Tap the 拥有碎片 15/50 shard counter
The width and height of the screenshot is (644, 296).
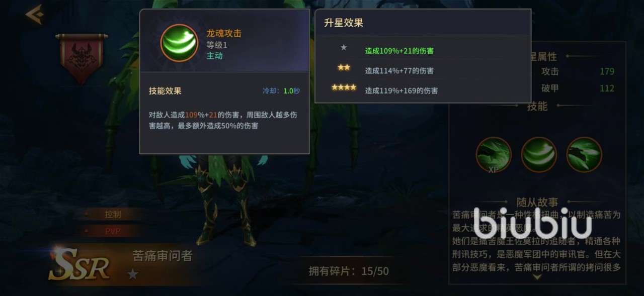349,271
